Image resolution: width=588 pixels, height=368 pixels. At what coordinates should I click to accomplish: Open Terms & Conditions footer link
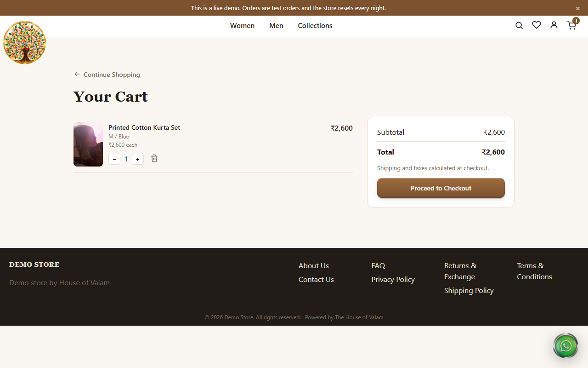coord(534,271)
